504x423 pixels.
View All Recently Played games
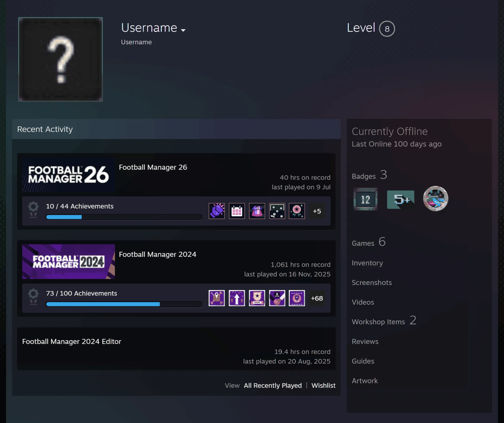tap(273, 385)
